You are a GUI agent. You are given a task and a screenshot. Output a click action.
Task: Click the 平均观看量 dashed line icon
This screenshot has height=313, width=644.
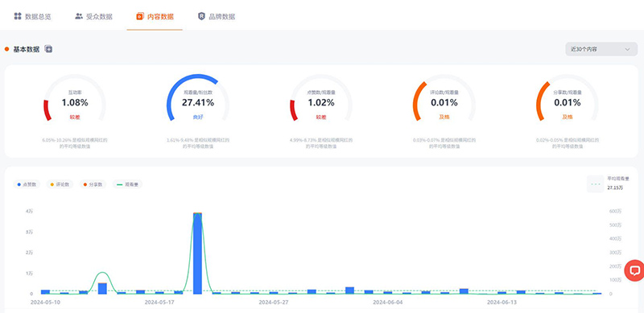[x=595, y=184]
